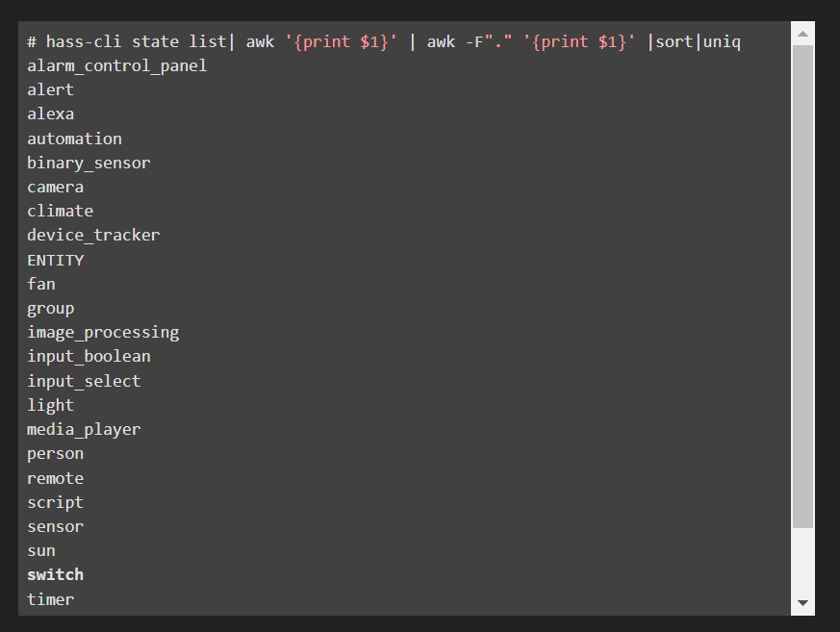Click the 'input_select' entry
This screenshot has height=632, width=840.
pyautogui.click(x=84, y=381)
